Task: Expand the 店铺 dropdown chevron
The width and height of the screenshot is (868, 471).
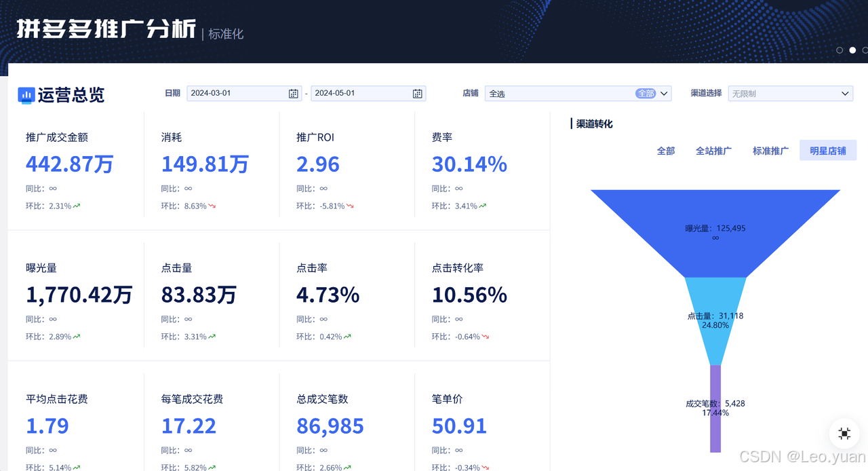Action: coord(664,94)
